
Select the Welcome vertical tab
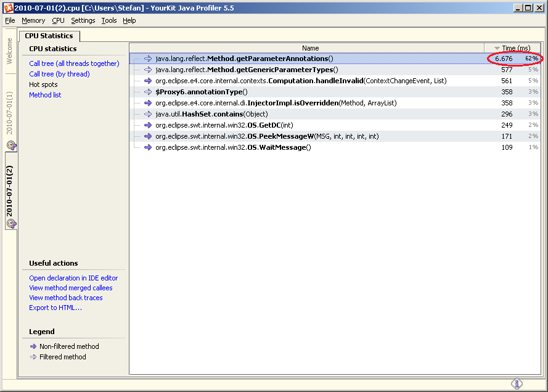[x=9, y=51]
